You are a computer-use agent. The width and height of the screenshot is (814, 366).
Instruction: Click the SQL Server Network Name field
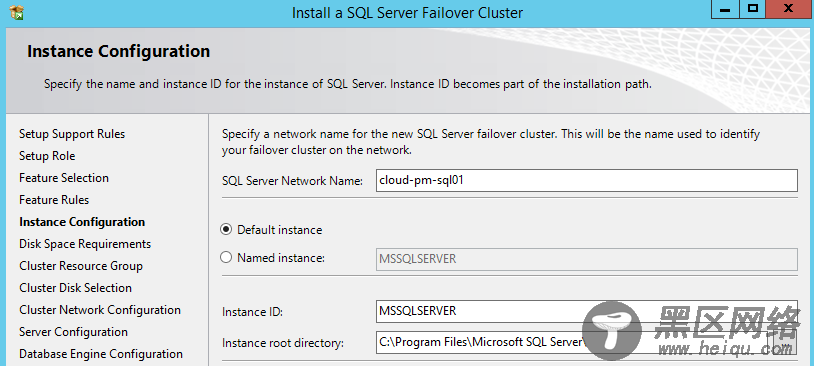pyautogui.click(x=587, y=181)
